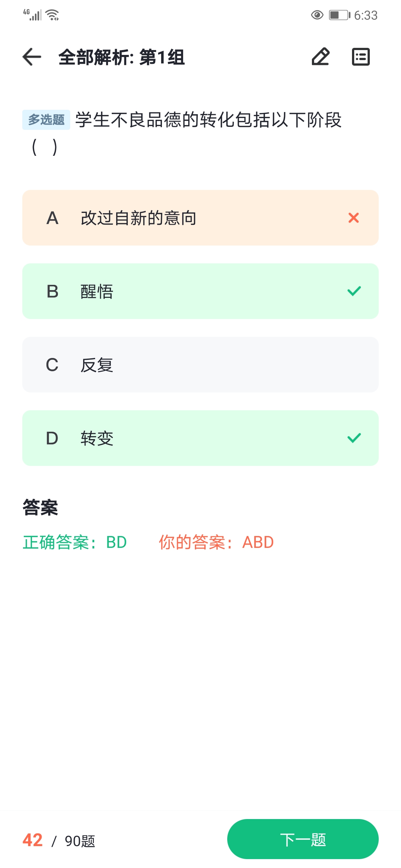Click the 下一题 next question button
The height and width of the screenshot is (868, 401).
303,839
